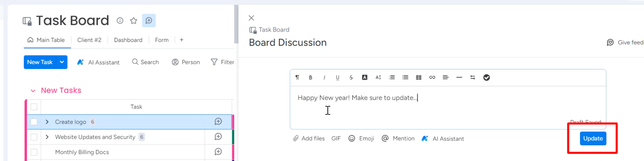Screen dimensions: 644x161
Task: Check the Create logo row checkbox
Action: [x=34, y=122]
